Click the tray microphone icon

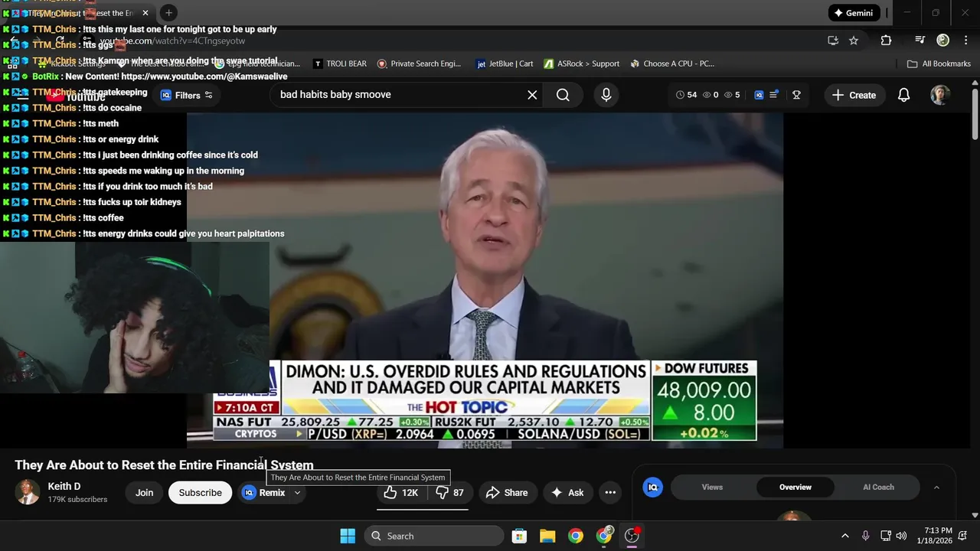coord(865,536)
